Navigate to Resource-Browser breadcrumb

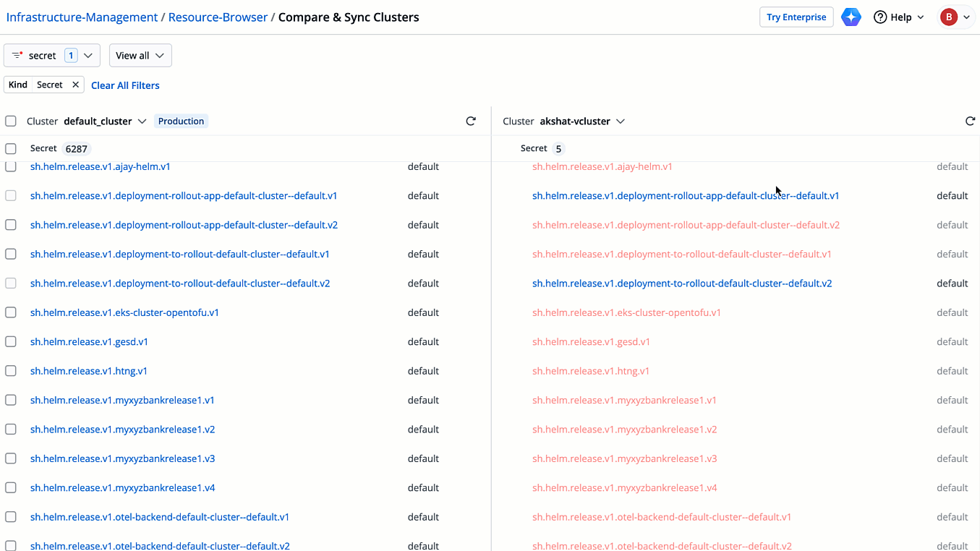point(218,17)
